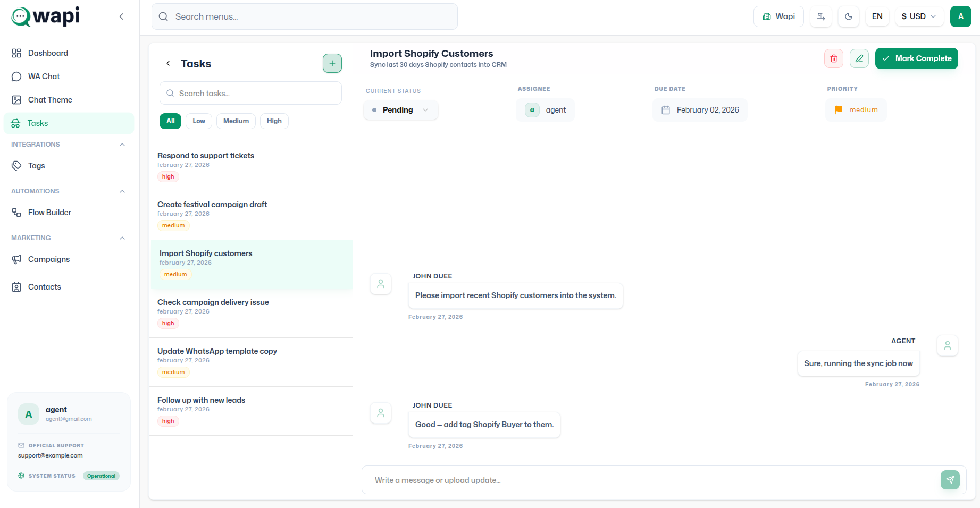Focus the Search menus field
Screen dimensions: 980x508
305,16
